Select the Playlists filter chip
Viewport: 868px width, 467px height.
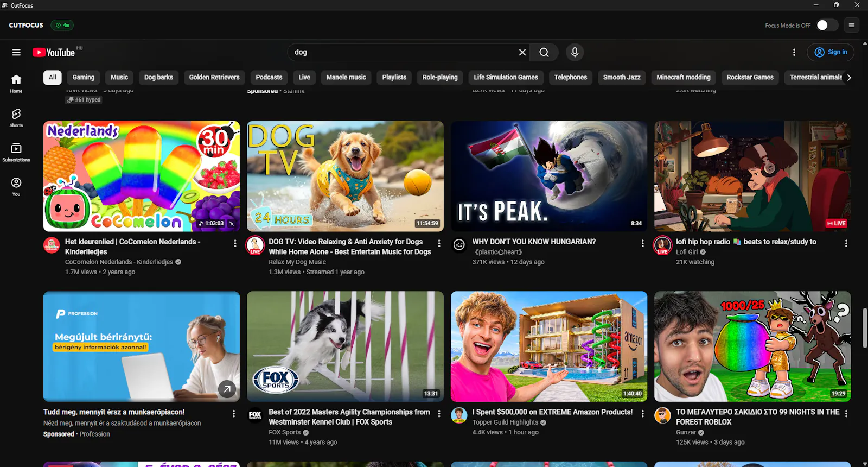click(x=394, y=78)
